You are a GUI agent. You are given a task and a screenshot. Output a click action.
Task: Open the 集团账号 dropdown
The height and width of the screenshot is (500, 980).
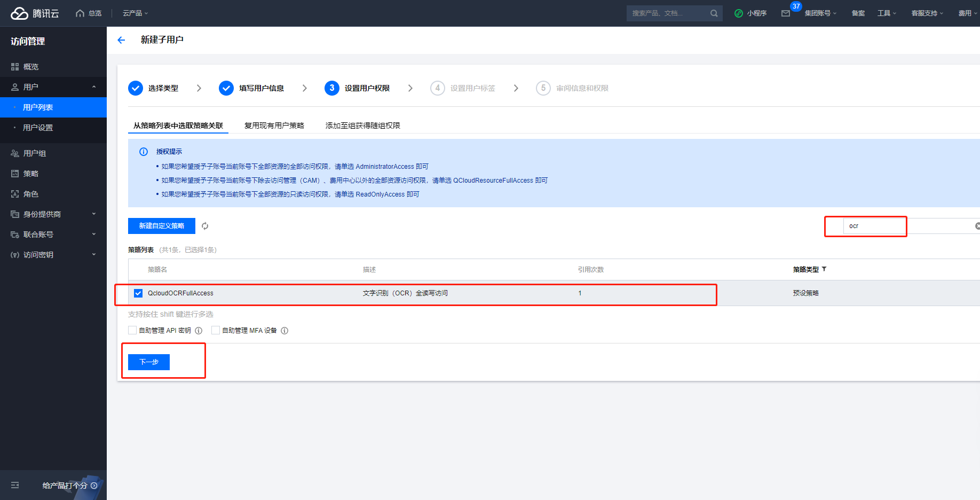[x=820, y=13]
